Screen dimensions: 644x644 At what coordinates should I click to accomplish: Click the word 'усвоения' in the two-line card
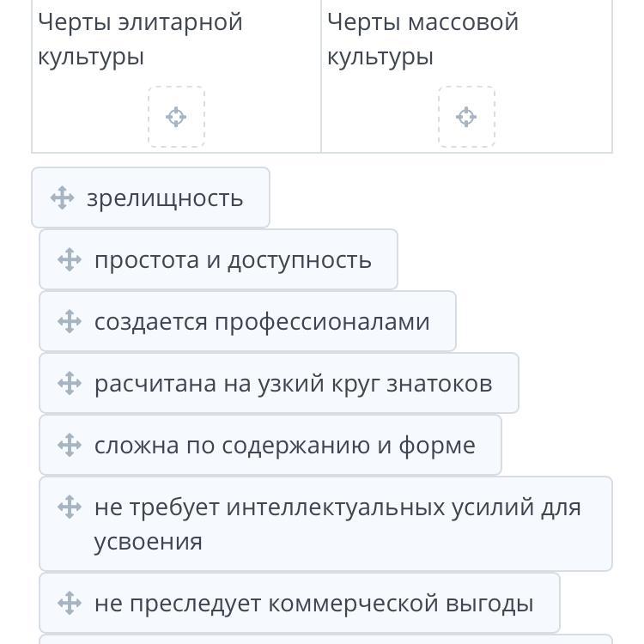[x=148, y=542]
